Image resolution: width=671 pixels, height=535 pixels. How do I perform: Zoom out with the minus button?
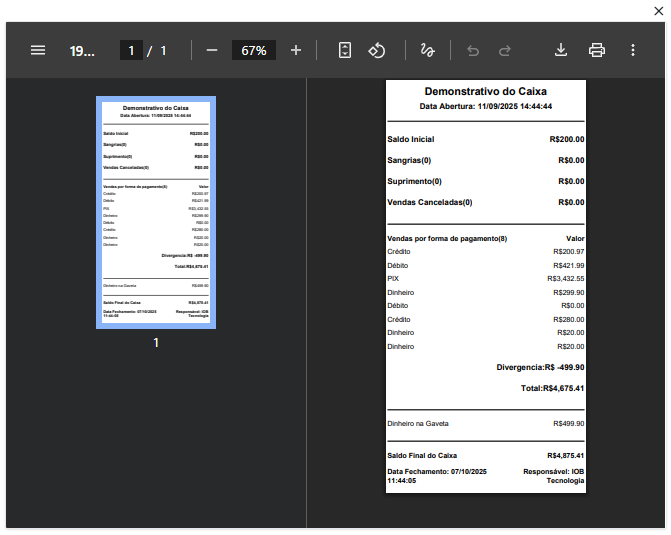pyautogui.click(x=212, y=50)
